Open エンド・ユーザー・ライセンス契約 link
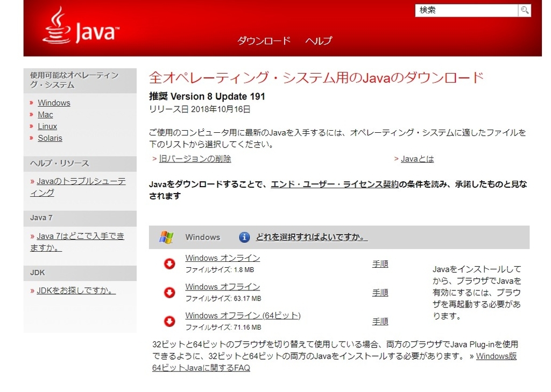Image resolution: width=551 pixels, height=392 pixels. click(x=335, y=184)
